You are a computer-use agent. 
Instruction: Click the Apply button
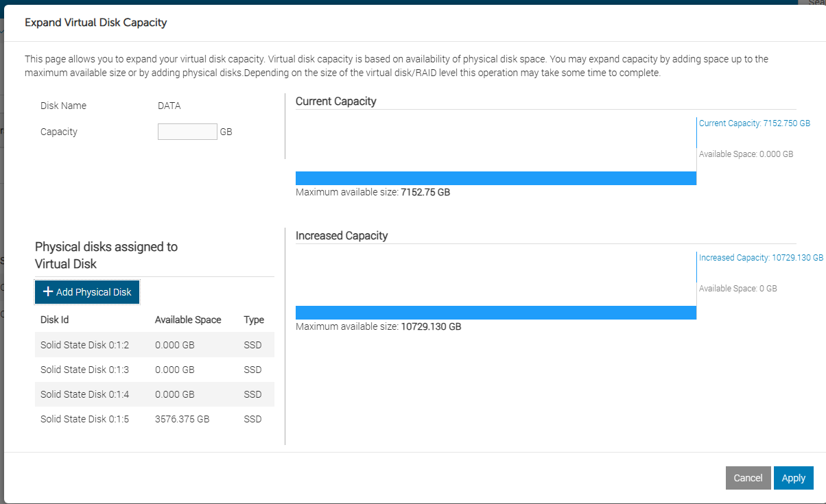pos(793,478)
